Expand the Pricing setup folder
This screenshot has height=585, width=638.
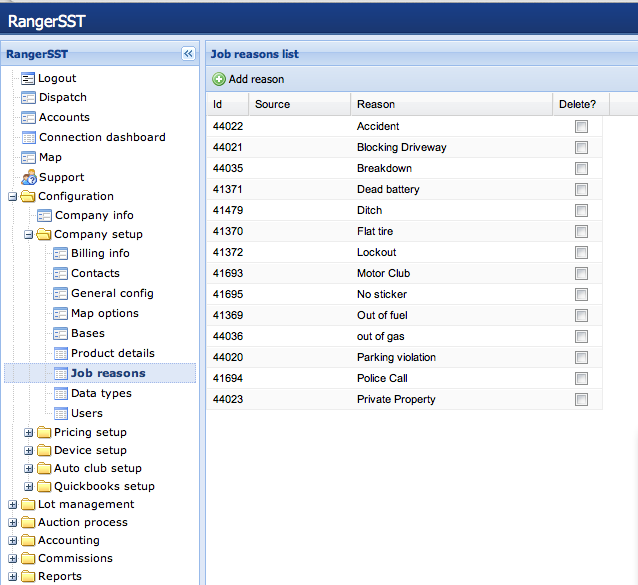[x=29, y=433]
